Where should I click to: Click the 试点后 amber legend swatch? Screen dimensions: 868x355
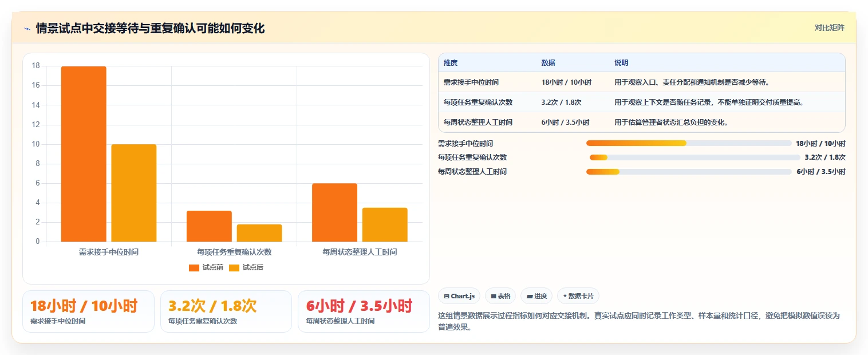pos(234,267)
